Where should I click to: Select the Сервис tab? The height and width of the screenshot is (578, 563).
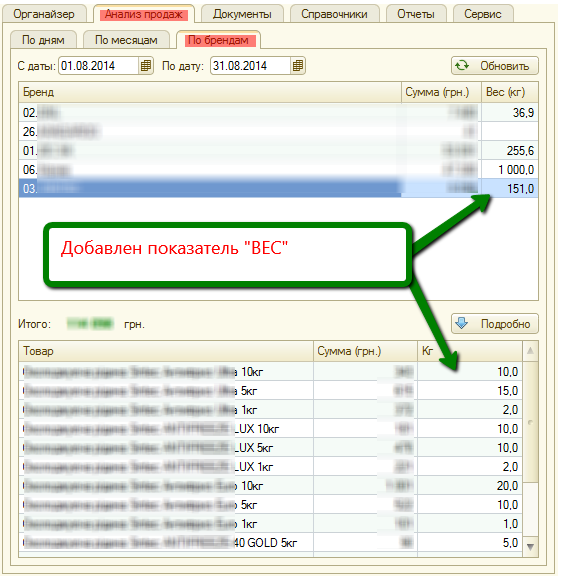(482, 14)
